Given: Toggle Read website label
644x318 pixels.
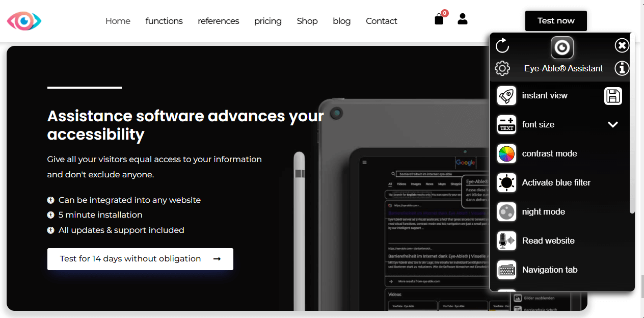Looking at the screenshot, I should [548, 241].
